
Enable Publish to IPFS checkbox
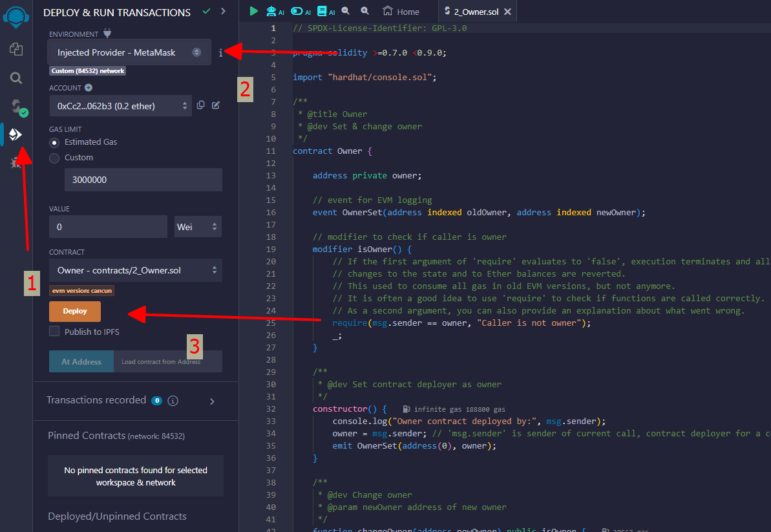pos(54,332)
